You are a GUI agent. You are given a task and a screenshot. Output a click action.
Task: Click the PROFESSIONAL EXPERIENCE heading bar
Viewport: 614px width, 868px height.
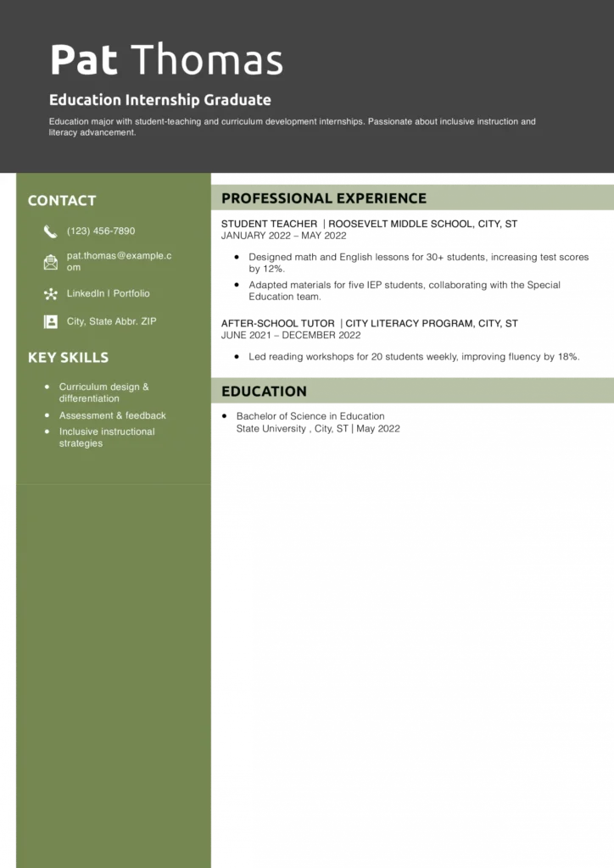pyautogui.click(x=324, y=198)
